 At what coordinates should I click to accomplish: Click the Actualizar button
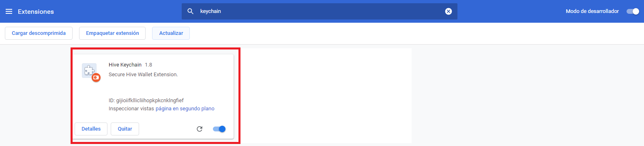coord(171,33)
